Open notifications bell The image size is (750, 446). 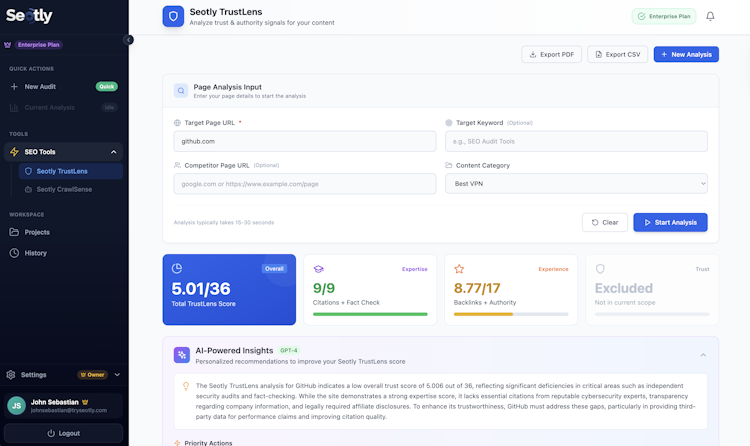(x=710, y=16)
